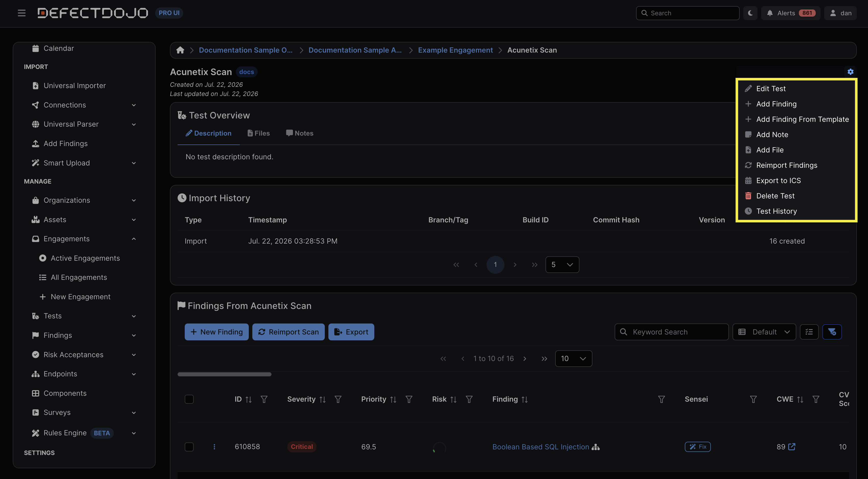This screenshot has width=868, height=479.
Task: Open the Default table view dropdown
Action: (764, 332)
